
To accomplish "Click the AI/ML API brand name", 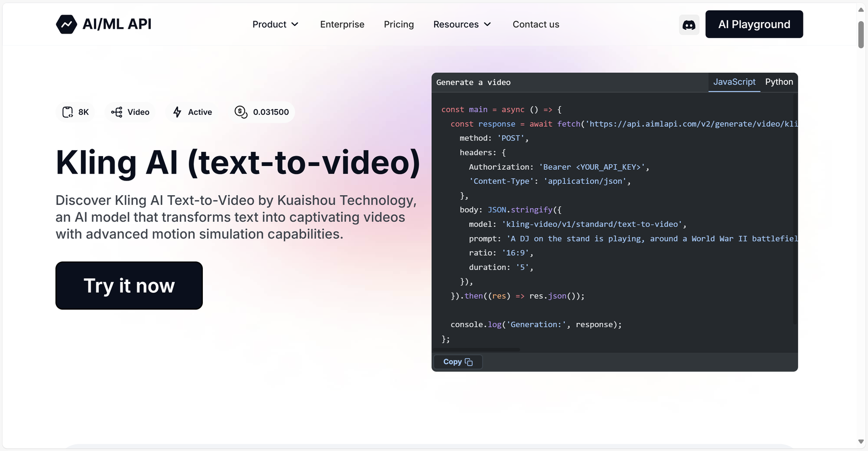I will 117,24.
